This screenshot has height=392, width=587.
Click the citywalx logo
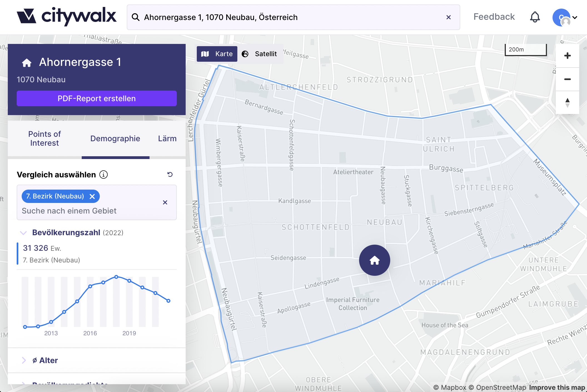tap(66, 16)
